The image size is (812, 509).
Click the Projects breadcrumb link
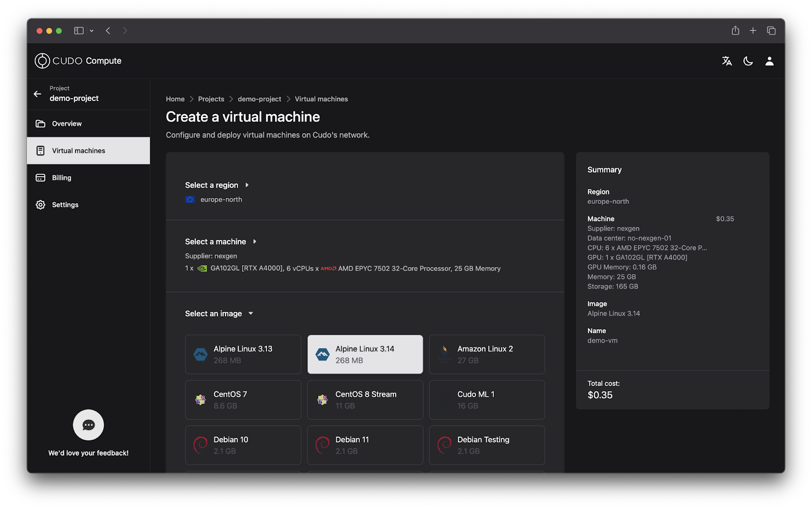click(211, 99)
